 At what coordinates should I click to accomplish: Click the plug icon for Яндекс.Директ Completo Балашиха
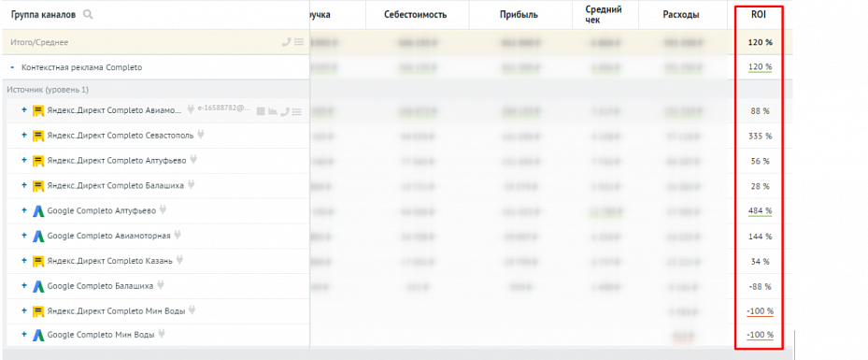pyautogui.click(x=191, y=185)
